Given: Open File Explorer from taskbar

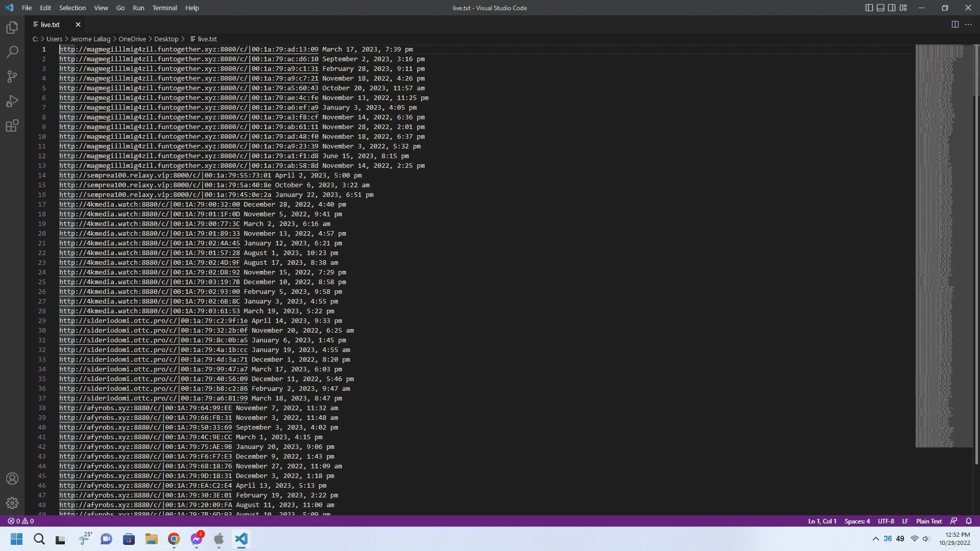Looking at the screenshot, I should coord(151,539).
